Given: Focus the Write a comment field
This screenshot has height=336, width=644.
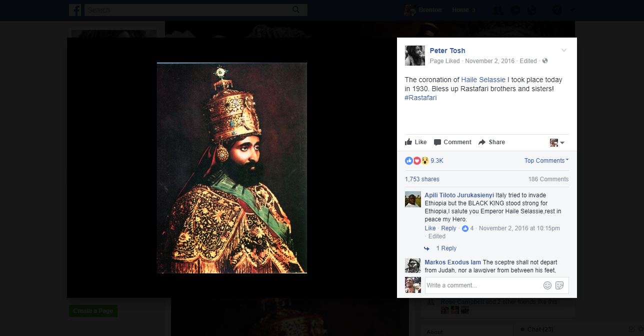Looking at the screenshot, I should [482, 285].
